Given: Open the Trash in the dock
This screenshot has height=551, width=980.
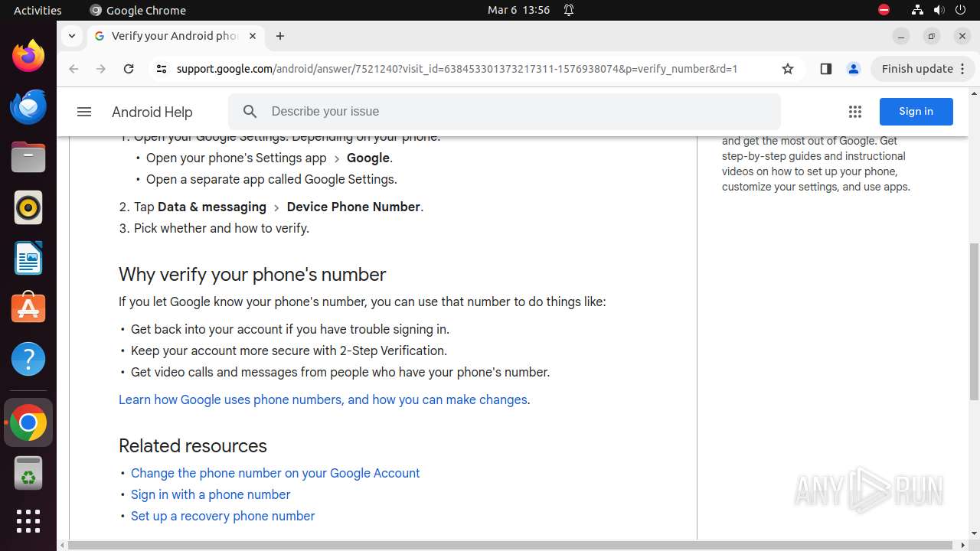Looking at the screenshot, I should click(x=28, y=473).
